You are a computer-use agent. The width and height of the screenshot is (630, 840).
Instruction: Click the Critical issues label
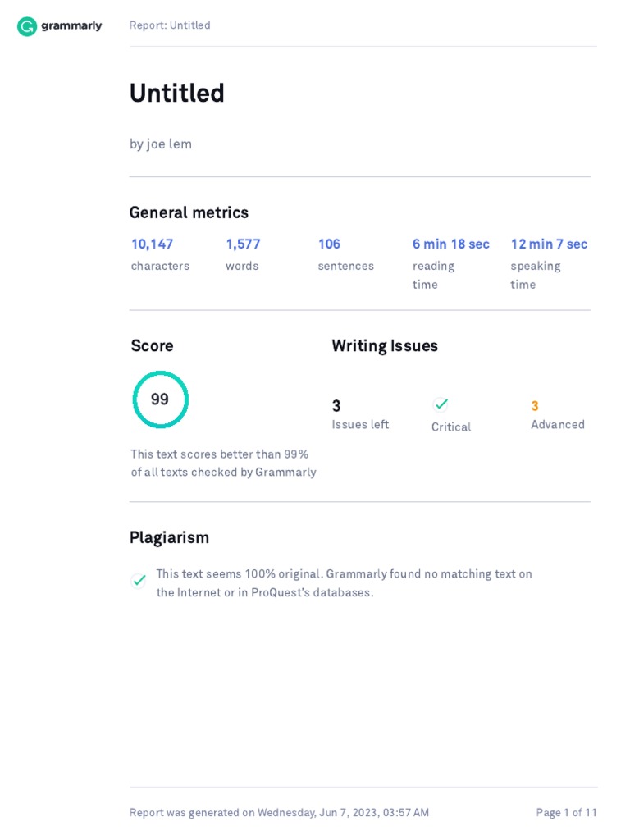tap(451, 427)
